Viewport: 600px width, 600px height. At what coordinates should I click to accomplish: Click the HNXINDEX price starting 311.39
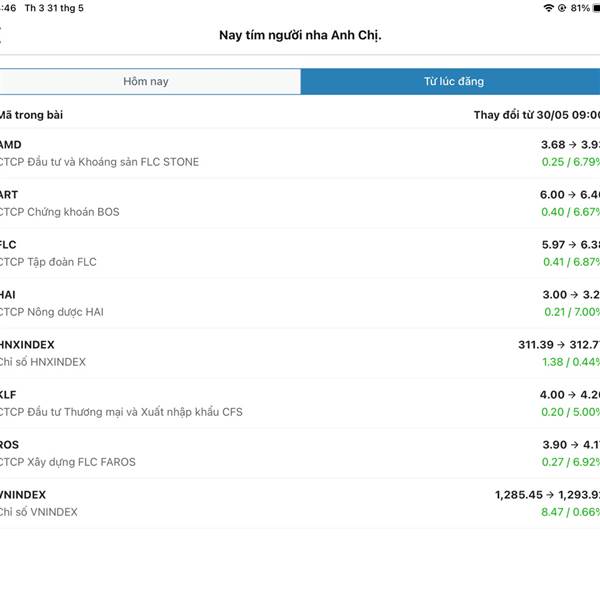click(x=559, y=345)
